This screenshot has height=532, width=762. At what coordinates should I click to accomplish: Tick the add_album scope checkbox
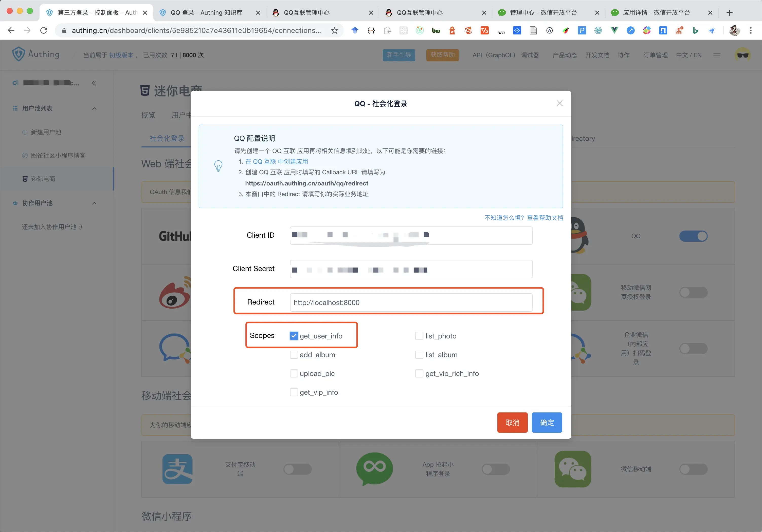pos(294,355)
